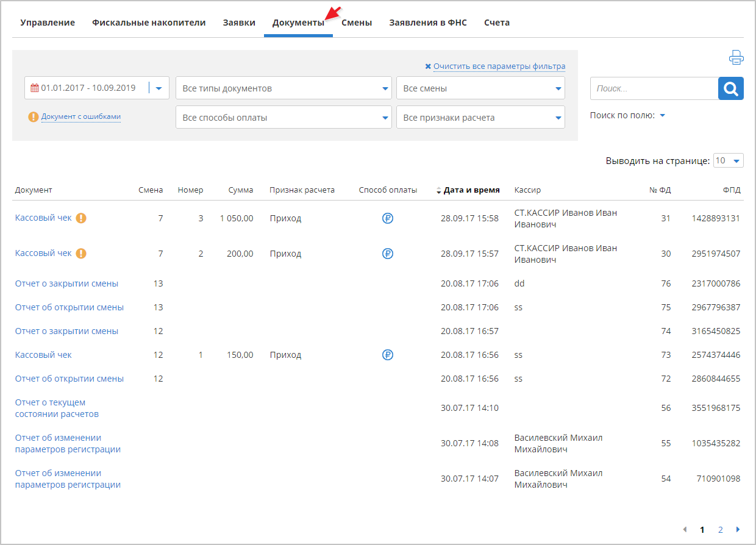Sort by Дата и время column
This screenshot has width=756, height=545.
pyautogui.click(x=471, y=190)
